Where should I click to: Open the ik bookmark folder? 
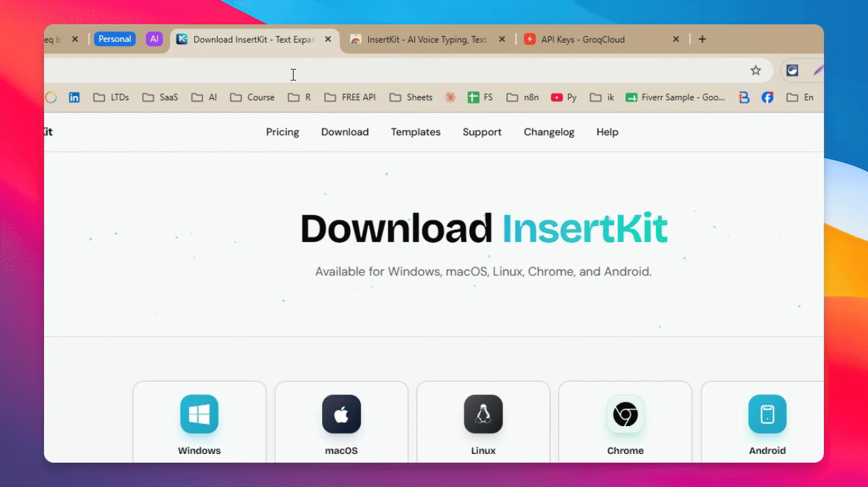(602, 97)
